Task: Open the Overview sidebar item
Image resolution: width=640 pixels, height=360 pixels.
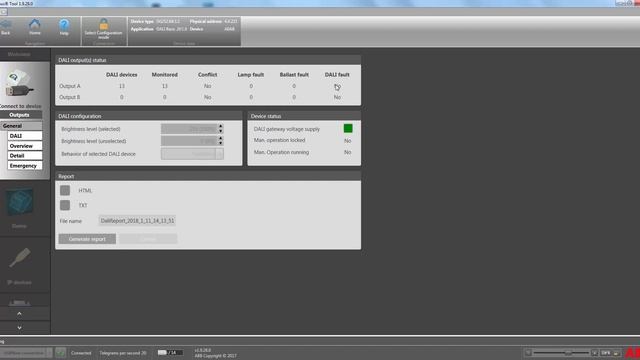Action: 24,146
